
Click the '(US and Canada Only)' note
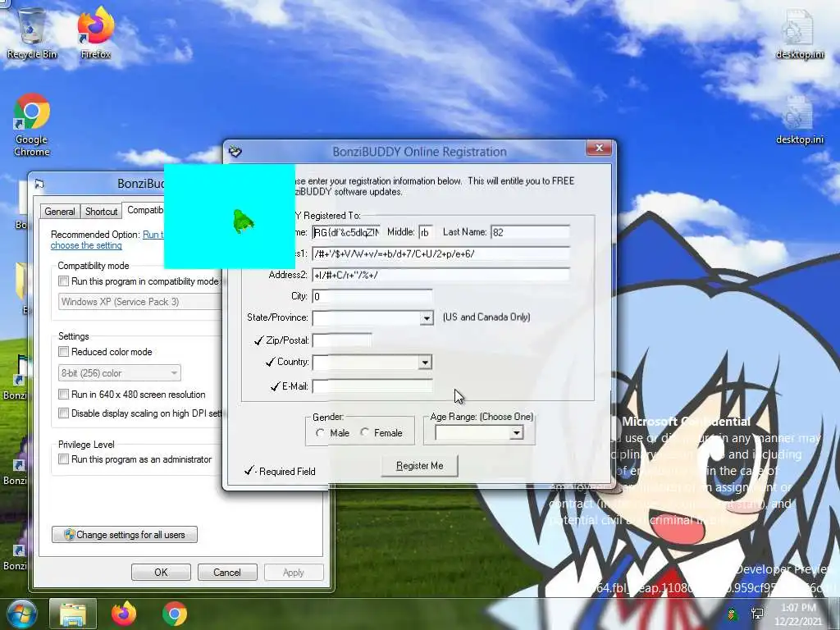pyautogui.click(x=486, y=317)
